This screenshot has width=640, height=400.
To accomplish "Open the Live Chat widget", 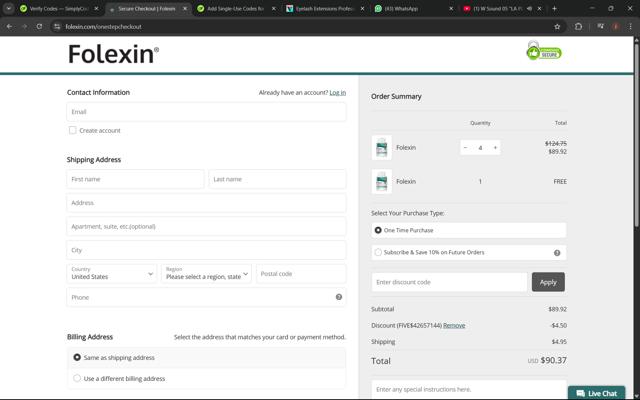I will click(596, 393).
